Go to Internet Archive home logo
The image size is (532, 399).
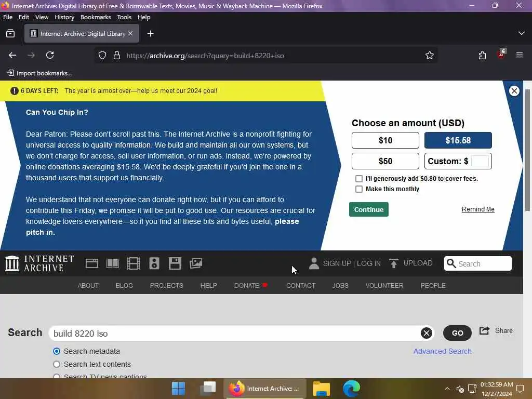click(x=39, y=263)
